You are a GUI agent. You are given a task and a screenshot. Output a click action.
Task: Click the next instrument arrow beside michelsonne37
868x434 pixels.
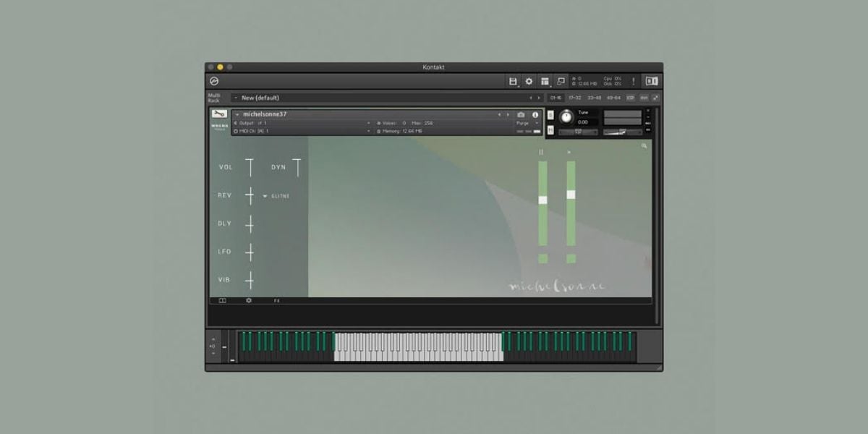pos(508,114)
